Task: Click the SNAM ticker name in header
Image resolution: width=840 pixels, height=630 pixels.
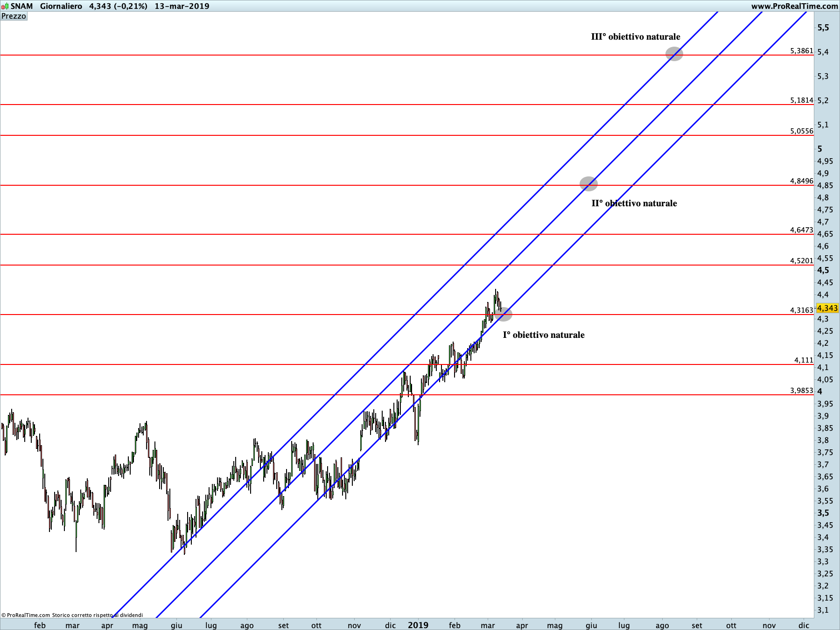Action: point(22,6)
